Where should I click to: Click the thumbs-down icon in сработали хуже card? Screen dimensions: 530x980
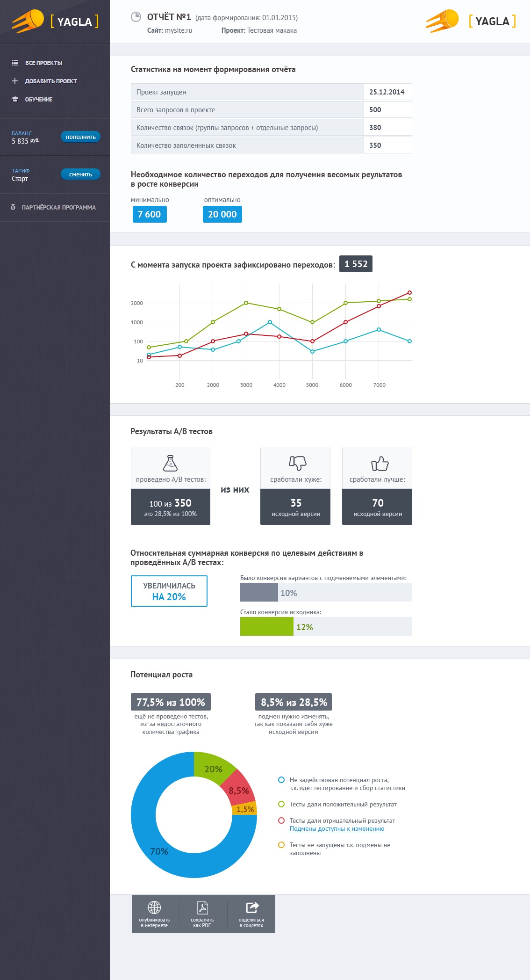[x=297, y=463]
